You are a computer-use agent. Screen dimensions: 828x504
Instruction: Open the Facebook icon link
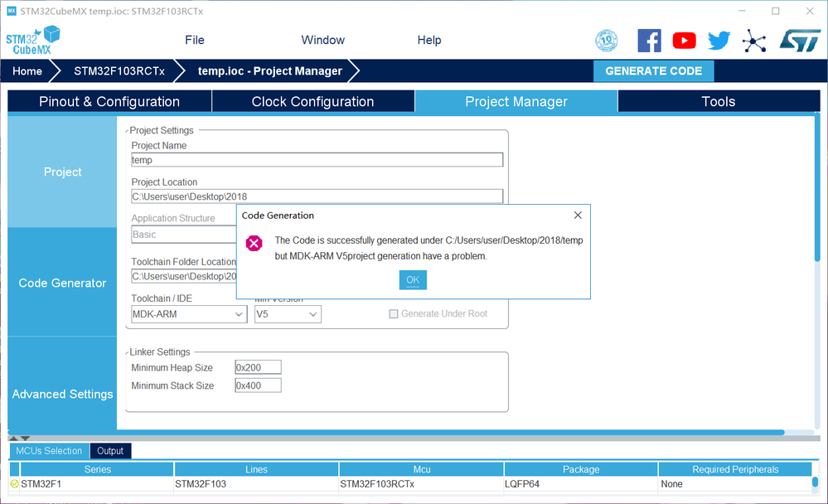(649, 41)
